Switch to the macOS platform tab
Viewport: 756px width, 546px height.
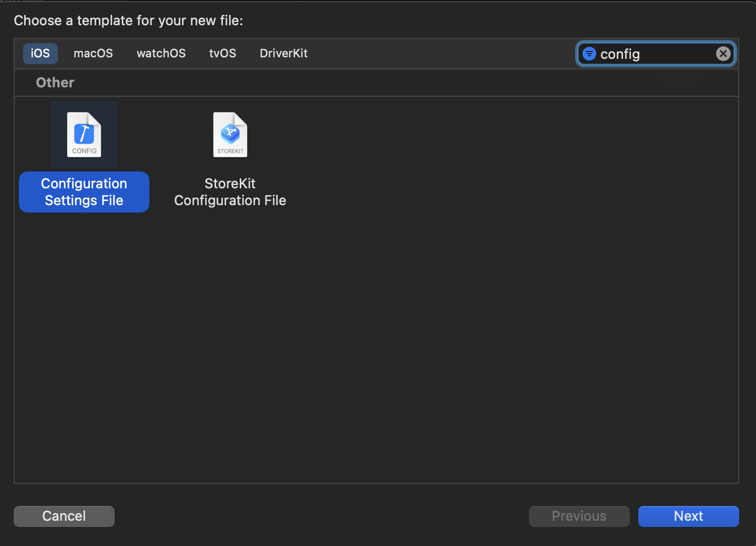(x=94, y=54)
